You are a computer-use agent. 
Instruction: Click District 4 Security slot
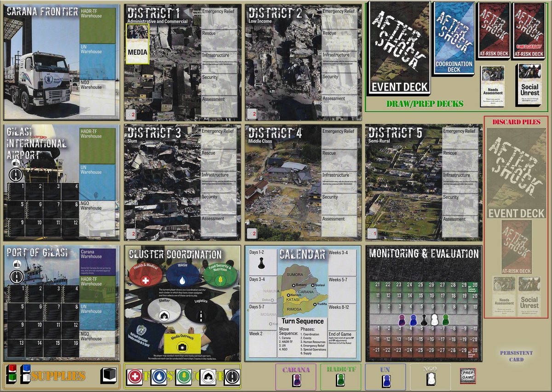tap(340, 203)
